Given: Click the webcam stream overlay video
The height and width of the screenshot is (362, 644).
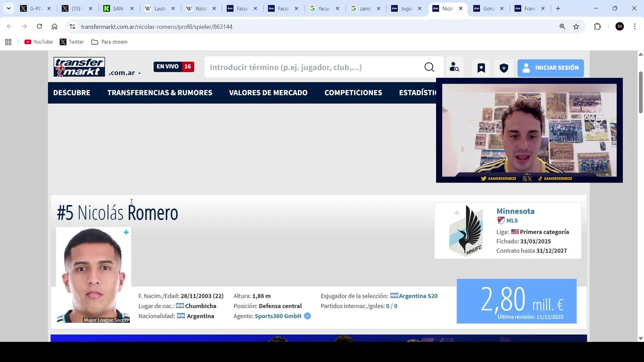Looking at the screenshot, I should 529,130.
